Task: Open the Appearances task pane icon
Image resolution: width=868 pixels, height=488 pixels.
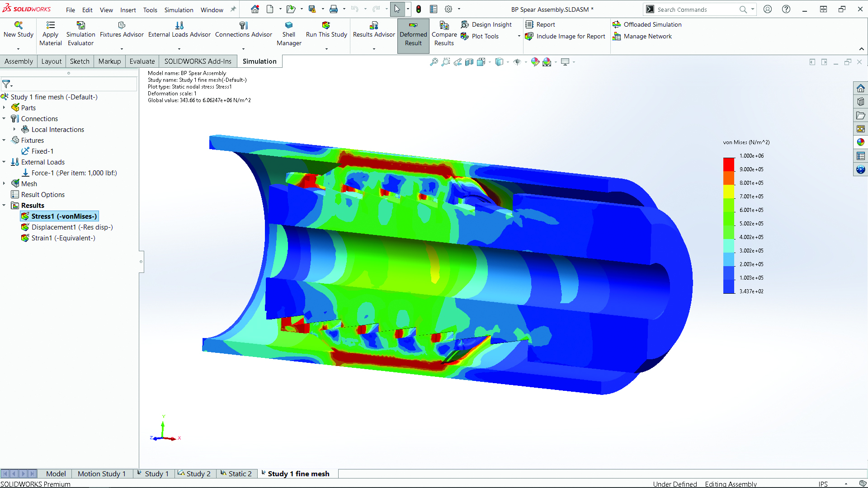Action: point(860,142)
